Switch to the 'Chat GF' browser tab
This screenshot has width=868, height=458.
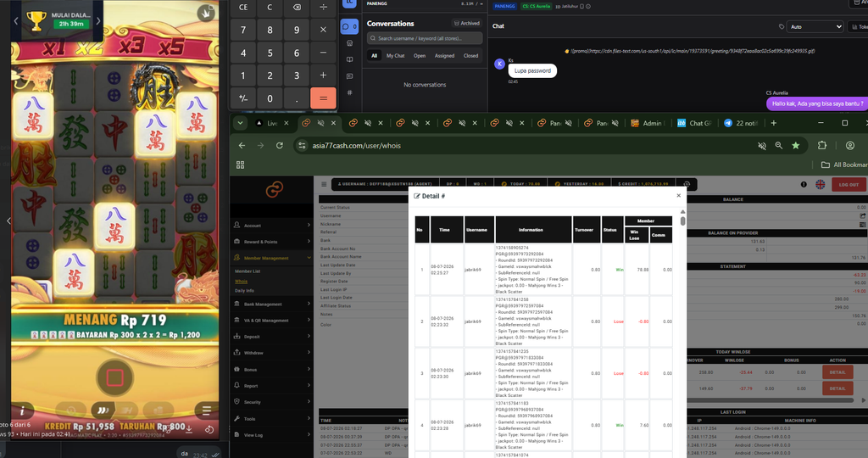(694, 123)
